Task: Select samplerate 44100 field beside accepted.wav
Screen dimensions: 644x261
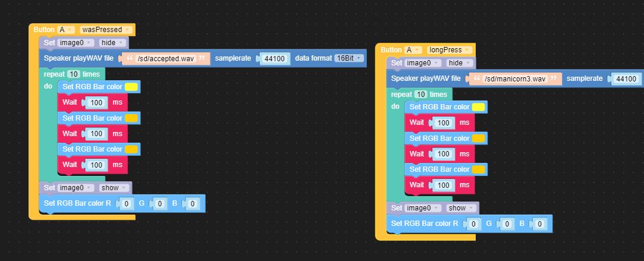Action: [x=275, y=58]
